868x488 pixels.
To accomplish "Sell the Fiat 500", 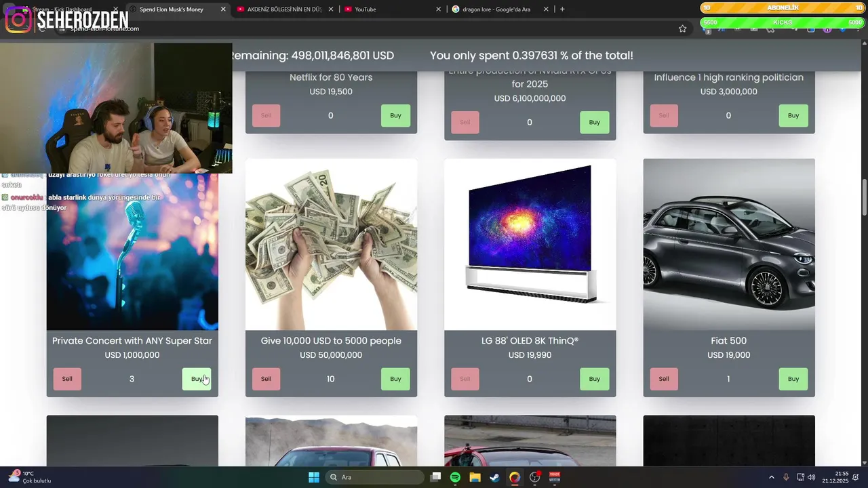I will point(664,379).
